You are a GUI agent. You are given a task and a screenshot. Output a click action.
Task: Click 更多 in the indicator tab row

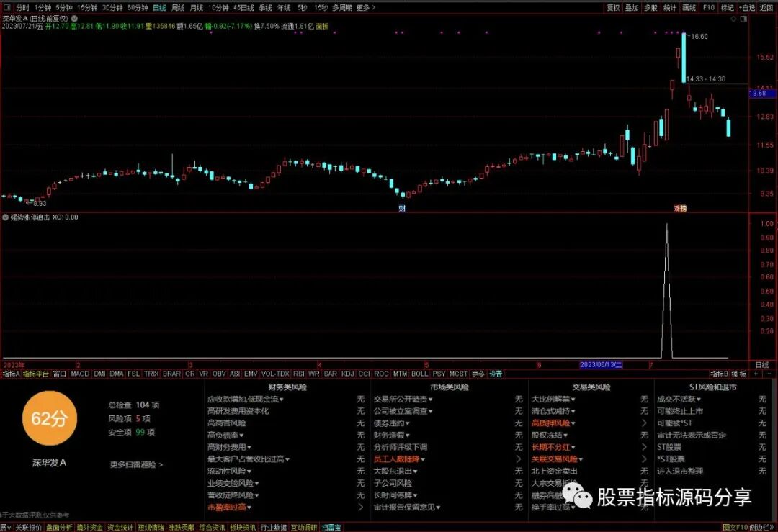tap(478, 374)
